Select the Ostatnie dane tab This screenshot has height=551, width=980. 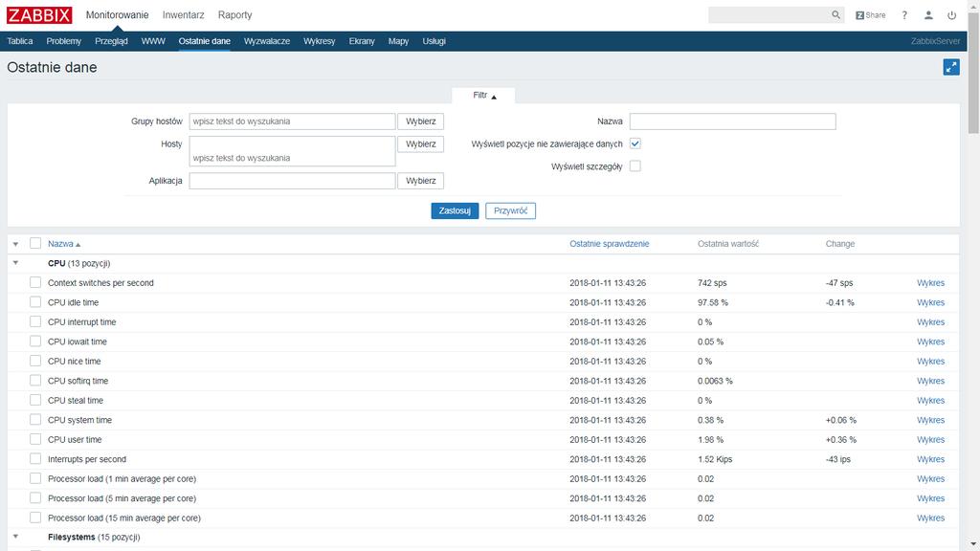coord(205,41)
